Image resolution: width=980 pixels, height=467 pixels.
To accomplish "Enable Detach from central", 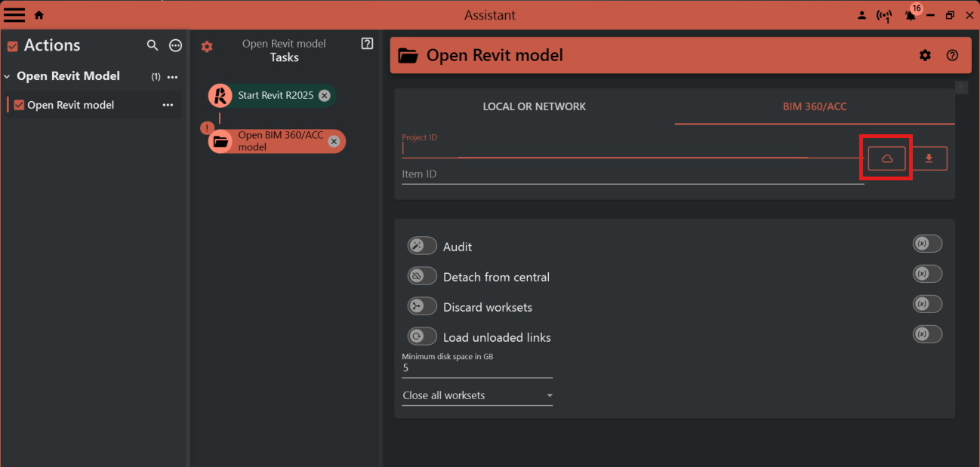I will coord(422,275).
